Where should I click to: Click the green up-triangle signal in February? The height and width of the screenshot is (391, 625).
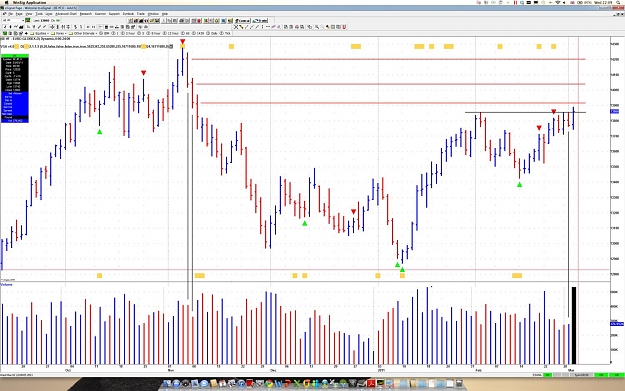[519, 185]
